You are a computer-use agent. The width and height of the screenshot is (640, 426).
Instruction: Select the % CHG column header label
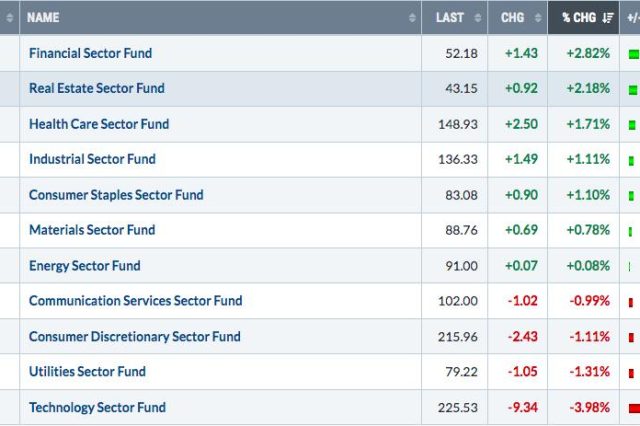point(577,18)
